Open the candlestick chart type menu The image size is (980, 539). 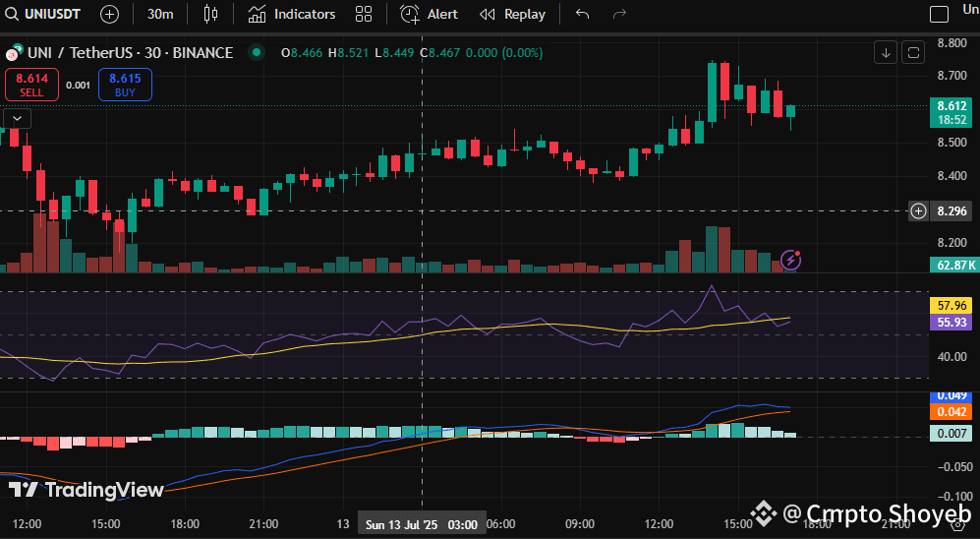tap(210, 14)
